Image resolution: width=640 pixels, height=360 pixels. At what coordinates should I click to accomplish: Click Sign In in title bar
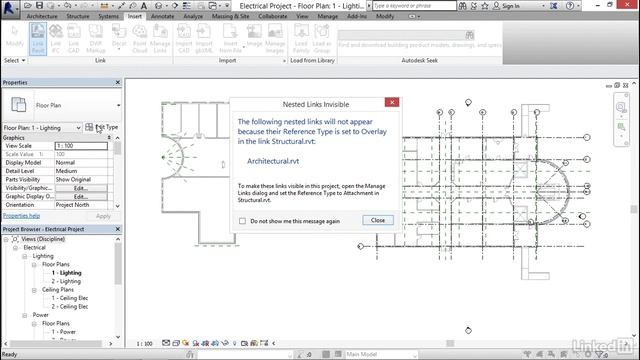(x=511, y=6)
